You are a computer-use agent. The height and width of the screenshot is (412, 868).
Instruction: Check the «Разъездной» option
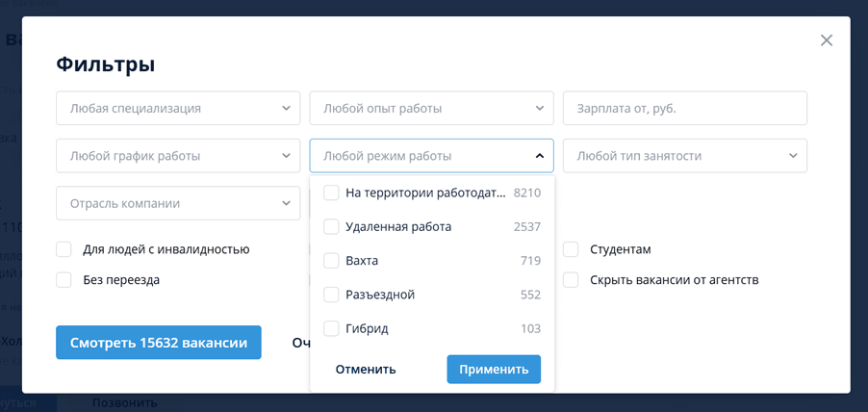pos(331,295)
